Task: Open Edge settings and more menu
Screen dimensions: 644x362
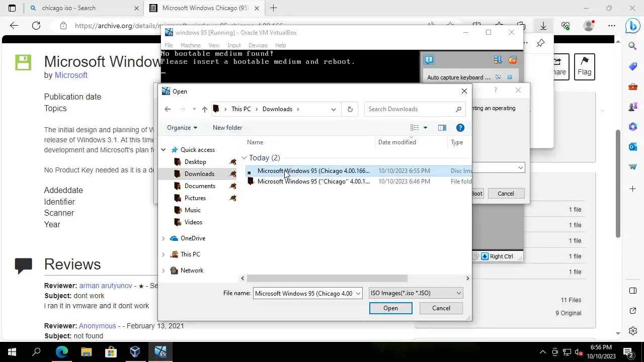Action: (612, 26)
